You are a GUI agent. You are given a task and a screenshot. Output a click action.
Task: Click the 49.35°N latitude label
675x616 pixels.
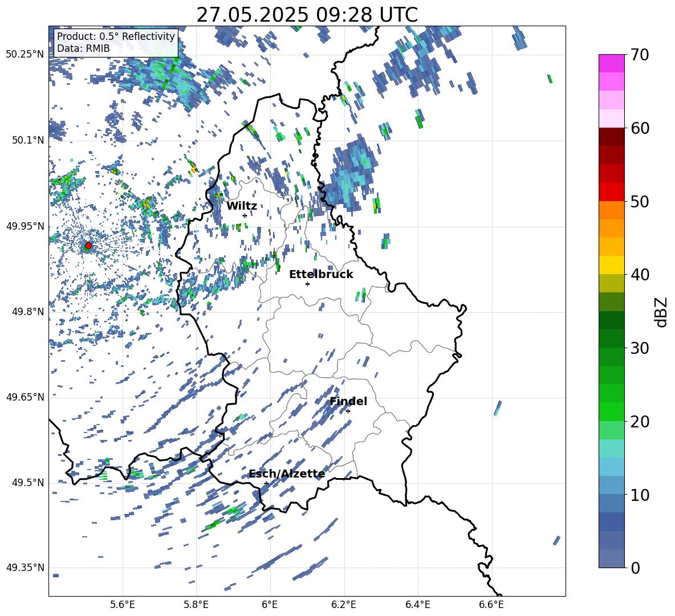[x=25, y=568]
